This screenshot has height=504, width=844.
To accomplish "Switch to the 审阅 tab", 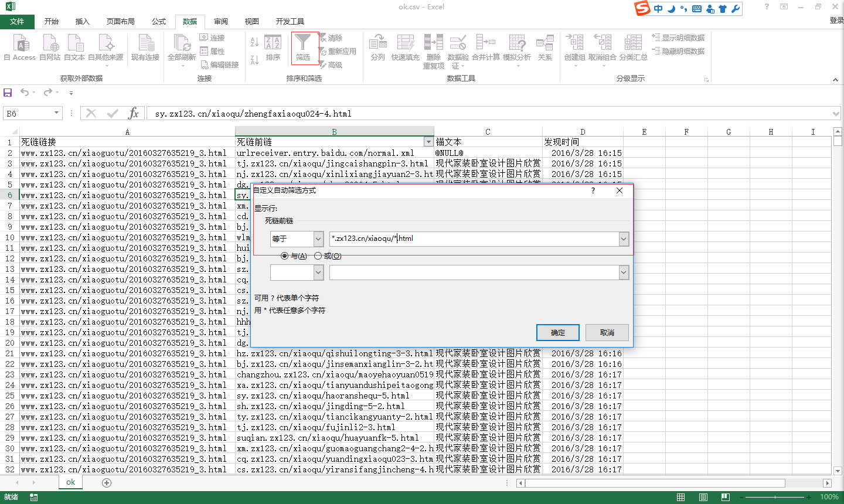I will 221,22.
